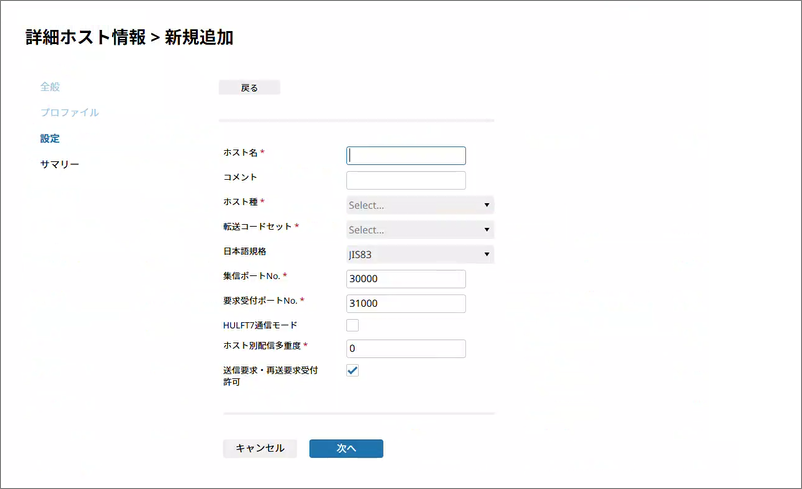Click the blue 次へ button

pyautogui.click(x=346, y=449)
